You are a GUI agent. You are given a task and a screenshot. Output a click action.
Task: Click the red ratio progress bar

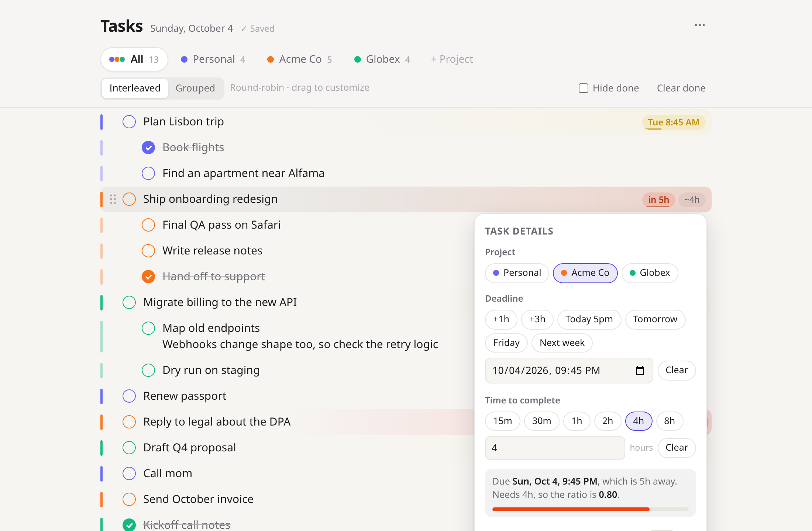click(590, 509)
